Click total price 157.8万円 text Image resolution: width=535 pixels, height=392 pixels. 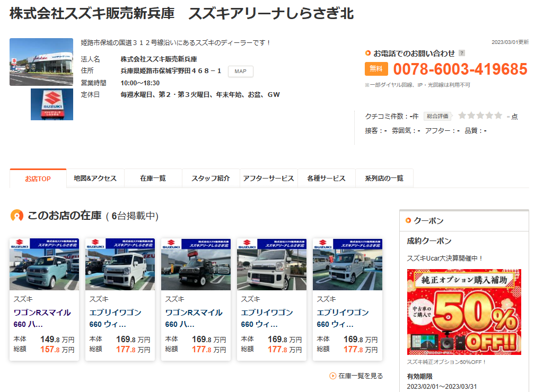(57, 350)
